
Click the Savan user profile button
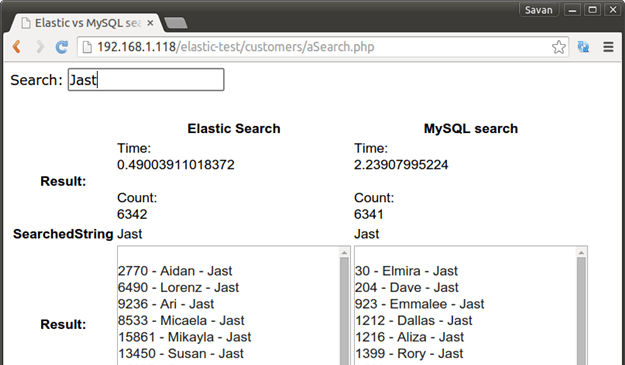[x=539, y=10]
